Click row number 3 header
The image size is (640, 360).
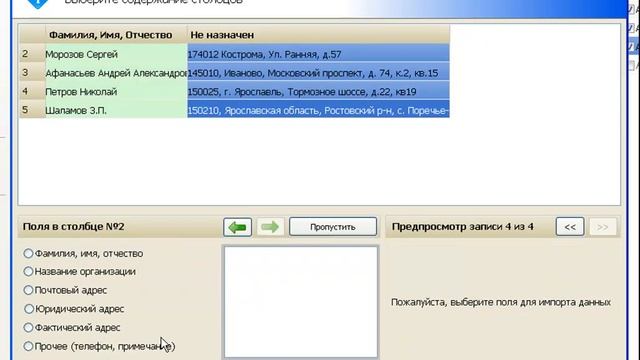32,73
